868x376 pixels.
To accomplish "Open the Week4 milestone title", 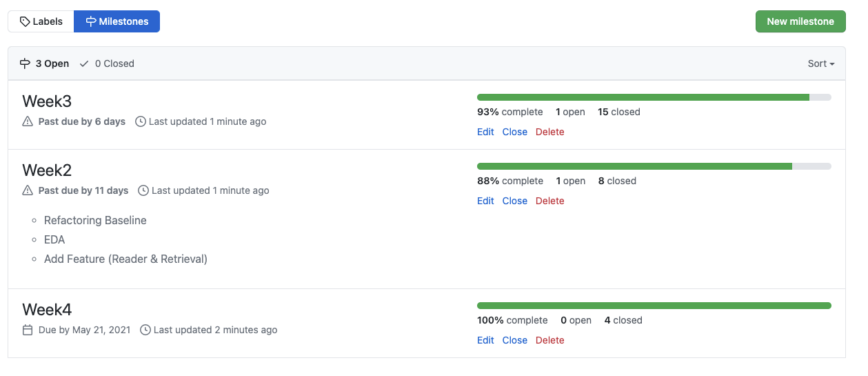I will [x=47, y=310].
